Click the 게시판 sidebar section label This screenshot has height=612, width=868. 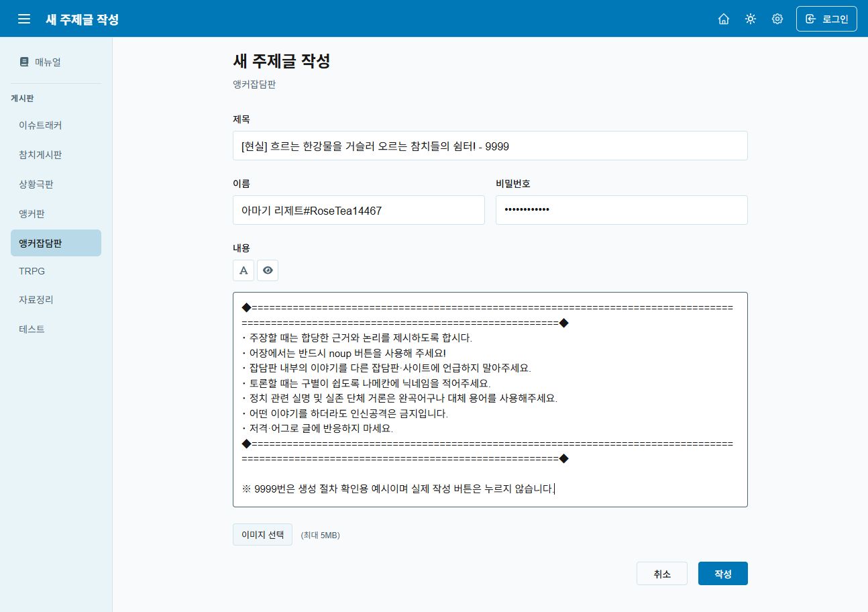22,99
